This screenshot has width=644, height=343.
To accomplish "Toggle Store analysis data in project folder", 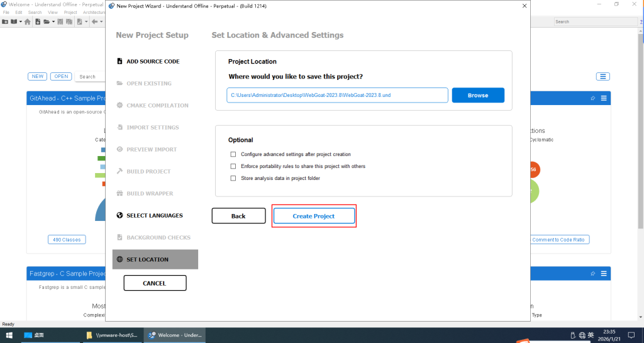I will click(x=233, y=178).
